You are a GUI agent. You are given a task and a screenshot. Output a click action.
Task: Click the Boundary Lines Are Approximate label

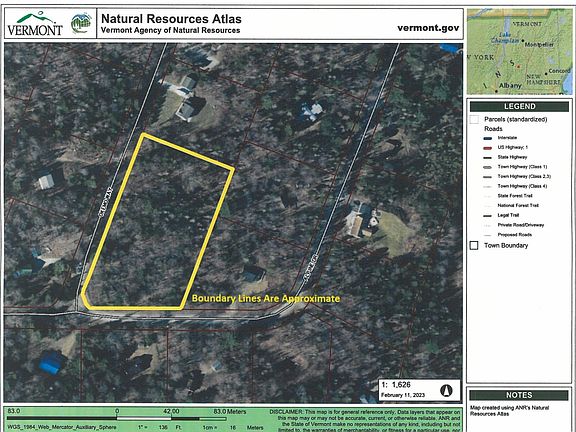[266, 298]
